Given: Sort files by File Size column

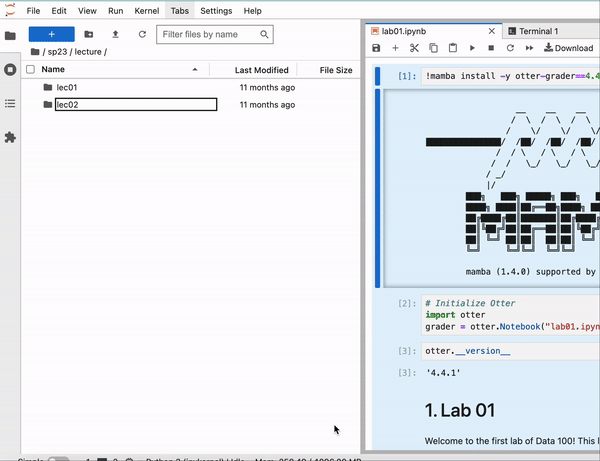Looking at the screenshot, I should [336, 70].
